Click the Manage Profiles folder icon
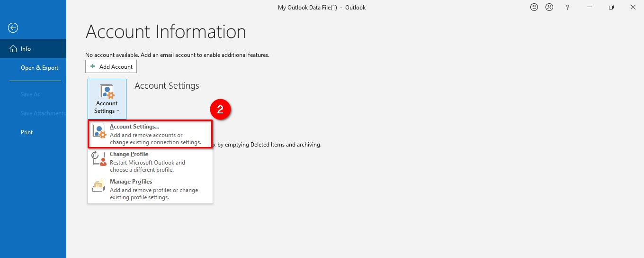This screenshot has width=644, height=258. [x=98, y=185]
